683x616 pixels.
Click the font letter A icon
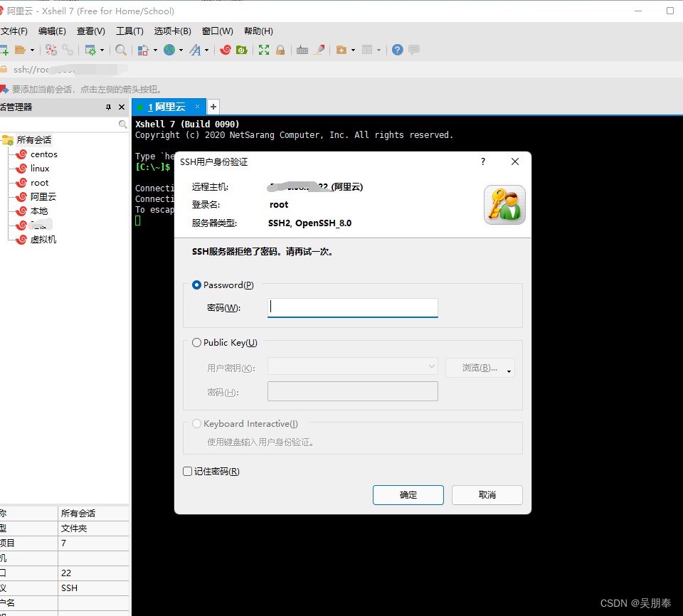click(x=195, y=50)
